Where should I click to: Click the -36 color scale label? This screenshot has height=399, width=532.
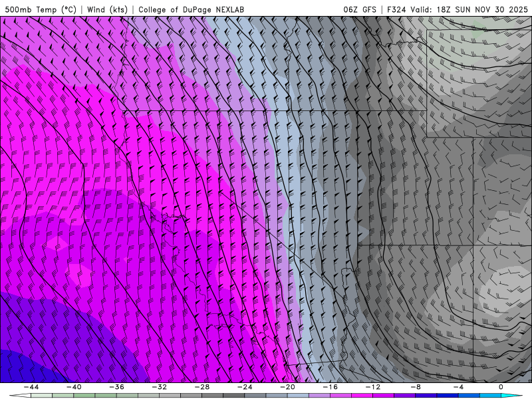pyautogui.click(x=116, y=387)
